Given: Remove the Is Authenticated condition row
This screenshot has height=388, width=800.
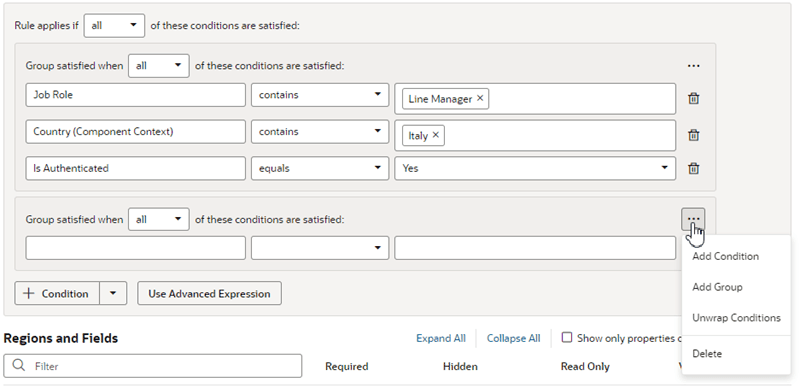Looking at the screenshot, I should 693,168.
